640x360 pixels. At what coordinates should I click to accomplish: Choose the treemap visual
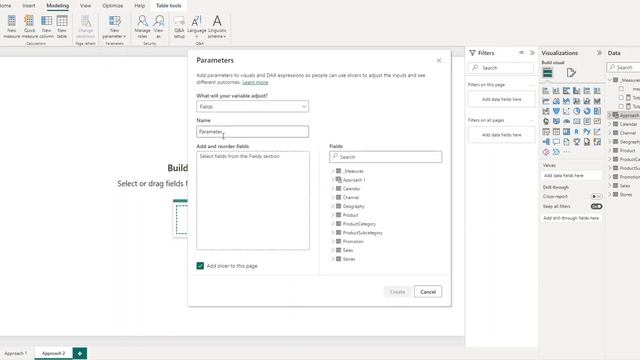point(597,111)
